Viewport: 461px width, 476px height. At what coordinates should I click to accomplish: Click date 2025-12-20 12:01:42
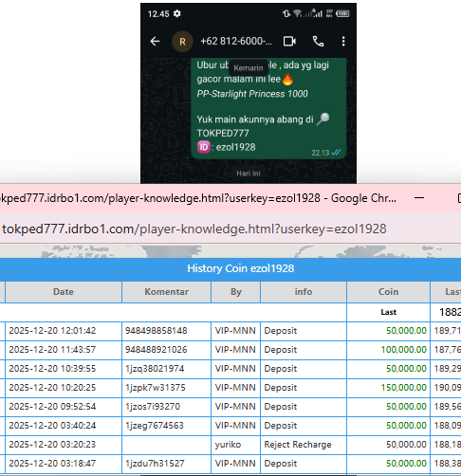52,331
